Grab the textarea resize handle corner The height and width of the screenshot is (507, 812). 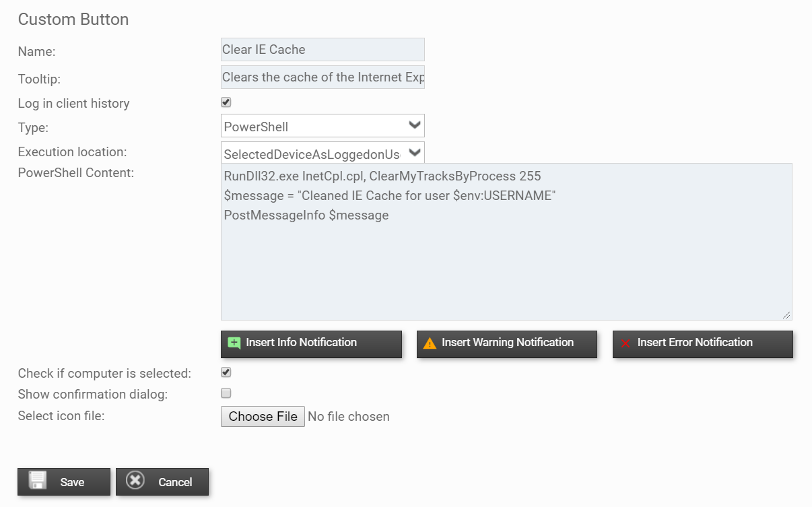pyautogui.click(x=786, y=314)
